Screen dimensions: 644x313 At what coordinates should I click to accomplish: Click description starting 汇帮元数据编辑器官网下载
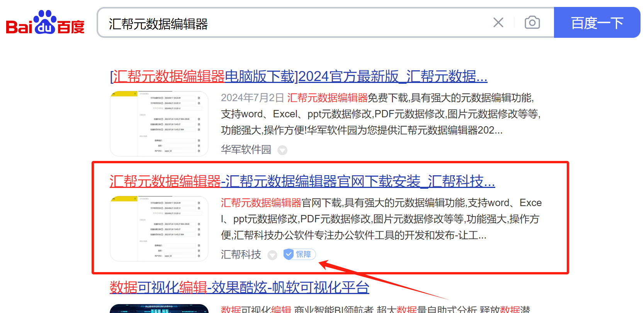pyautogui.click(x=381, y=219)
